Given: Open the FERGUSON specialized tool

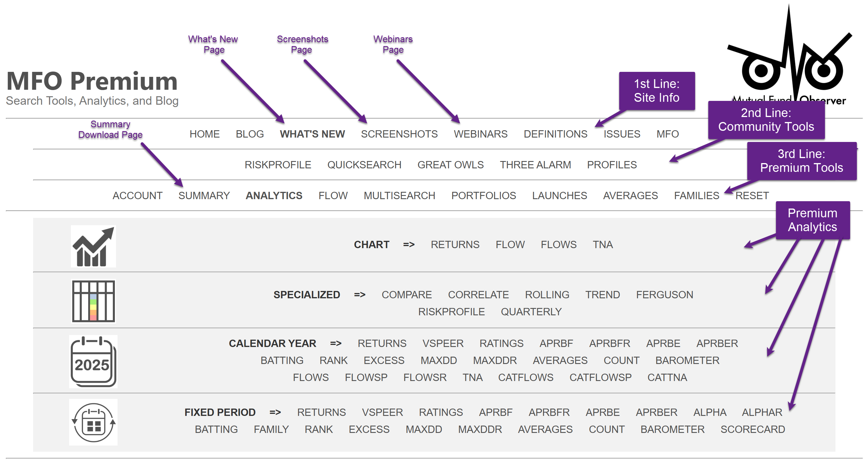Looking at the screenshot, I should [x=664, y=295].
